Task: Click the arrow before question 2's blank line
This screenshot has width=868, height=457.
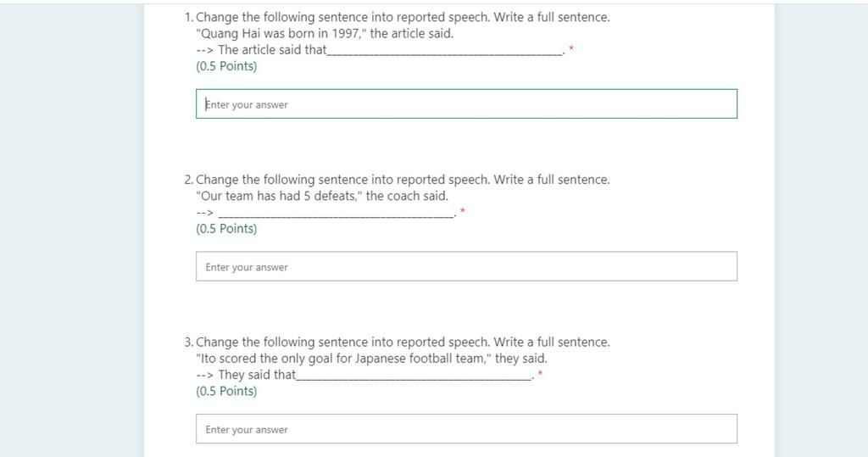Action: [204, 212]
